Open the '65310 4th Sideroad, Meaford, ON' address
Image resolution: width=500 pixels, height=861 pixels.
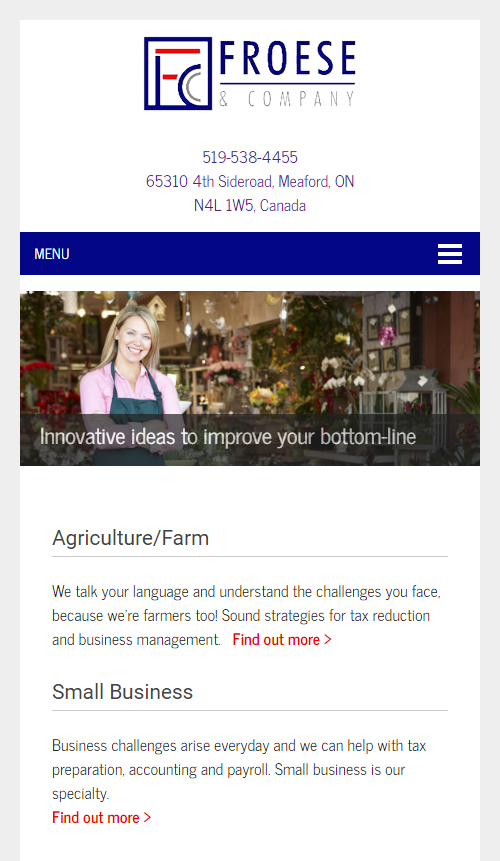coord(250,181)
